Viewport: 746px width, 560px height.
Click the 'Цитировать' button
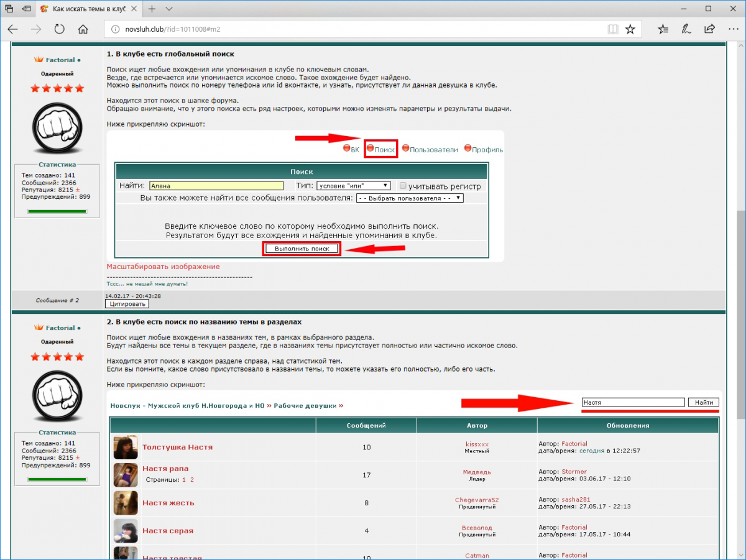(127, 304)
